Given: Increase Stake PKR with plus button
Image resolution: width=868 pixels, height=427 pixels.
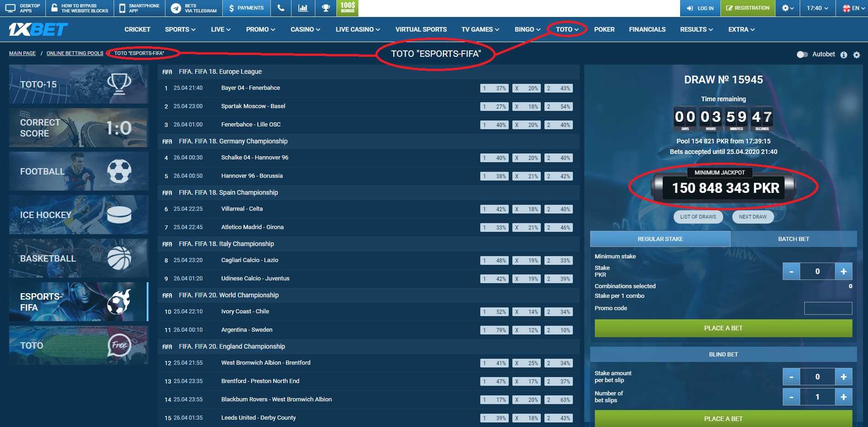Looking at the screenshot, I should [x=843, y=271].
